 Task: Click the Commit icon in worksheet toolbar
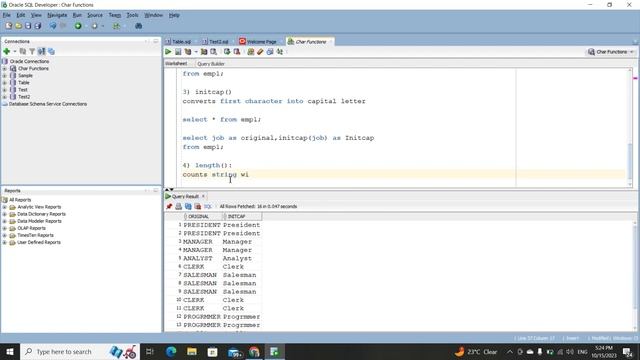tap(227, 52)
